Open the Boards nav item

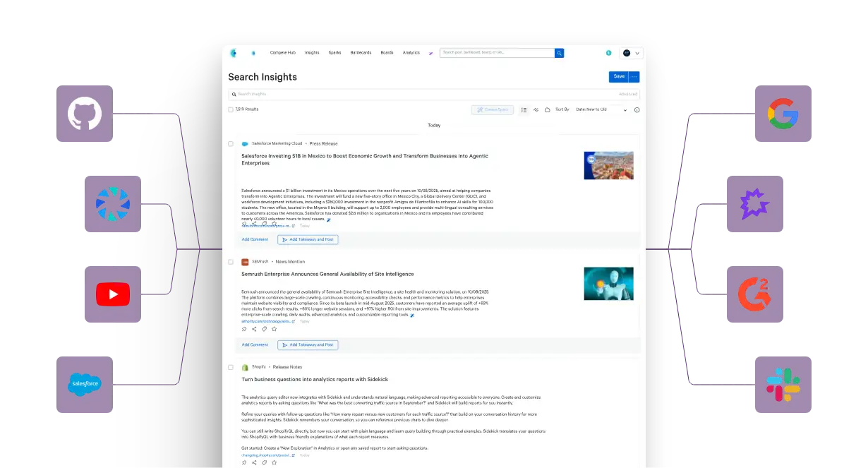coord(387,53)
